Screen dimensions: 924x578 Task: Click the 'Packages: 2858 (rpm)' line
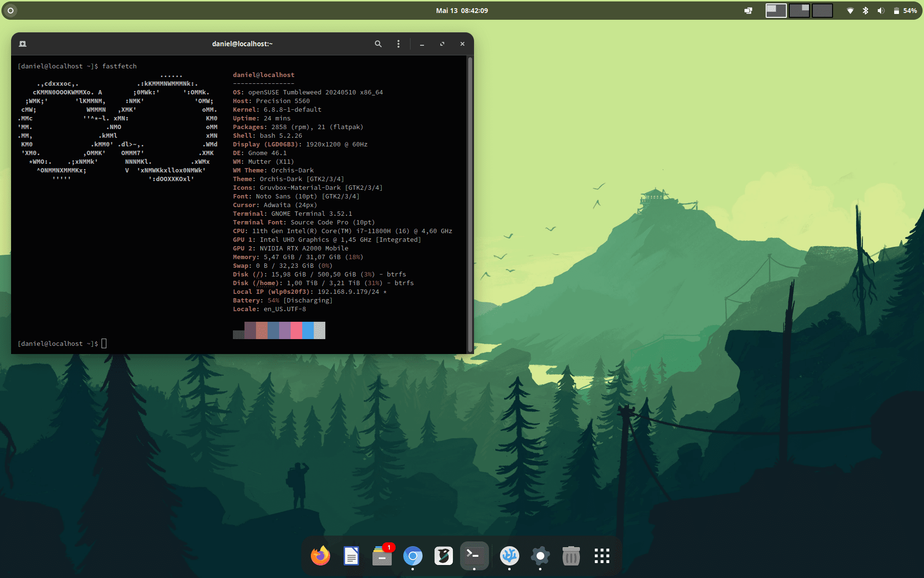coord(298,127)
